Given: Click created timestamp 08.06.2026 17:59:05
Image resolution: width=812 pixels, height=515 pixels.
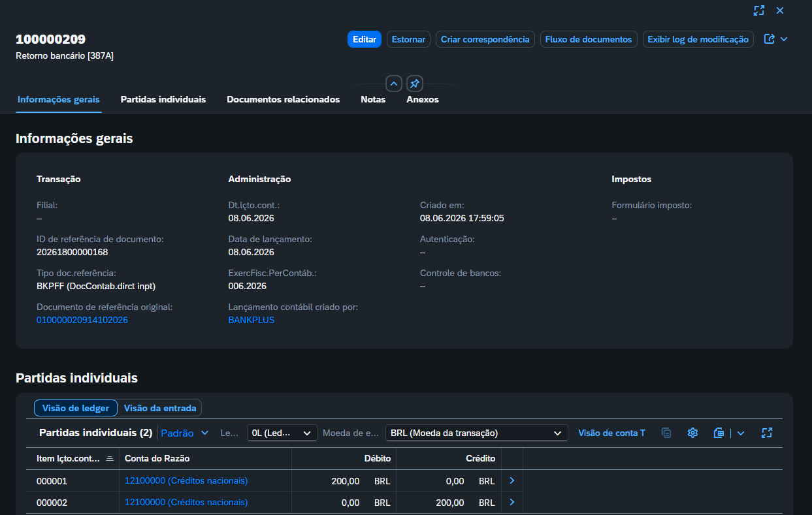Looking at the screenshot, I should pos(462,218).
